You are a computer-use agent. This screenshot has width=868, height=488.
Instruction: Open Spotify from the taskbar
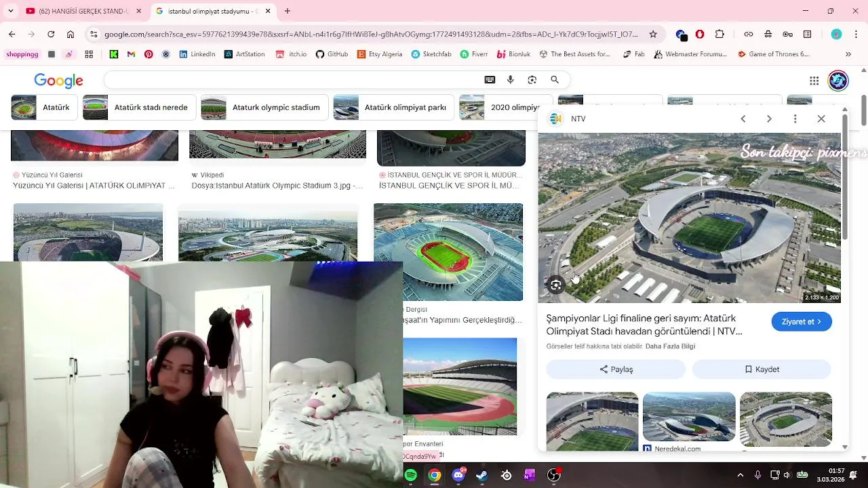411,475
